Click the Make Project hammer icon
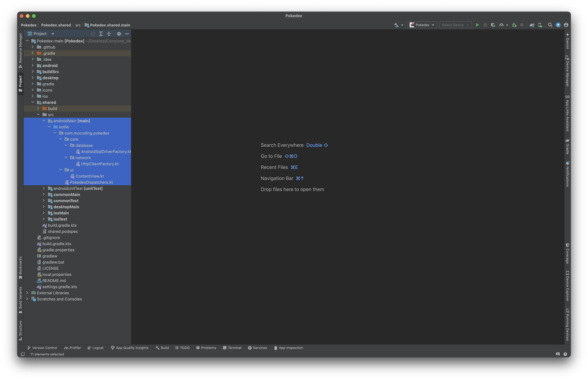 [396, 25]
